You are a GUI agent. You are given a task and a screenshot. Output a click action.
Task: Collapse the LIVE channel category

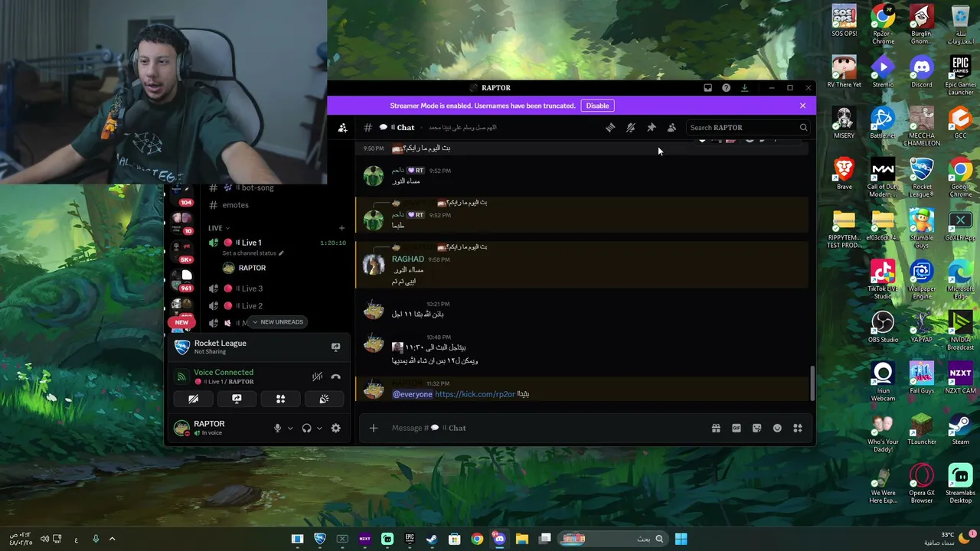click(218, 228)
